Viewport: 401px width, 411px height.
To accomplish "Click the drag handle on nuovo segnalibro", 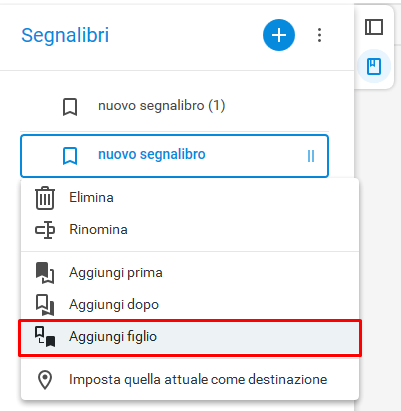I will 311,156.
